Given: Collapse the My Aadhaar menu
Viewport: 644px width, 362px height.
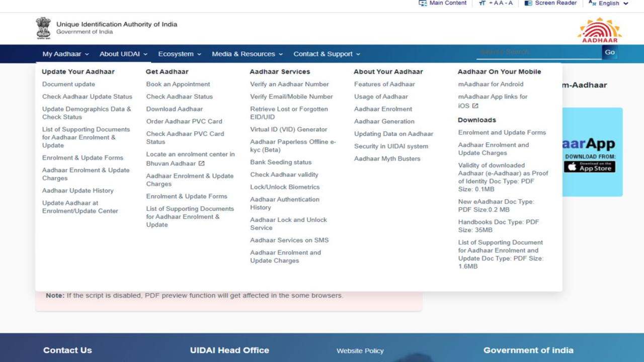Looking at the screenshot, I should [x=65, y=54].
